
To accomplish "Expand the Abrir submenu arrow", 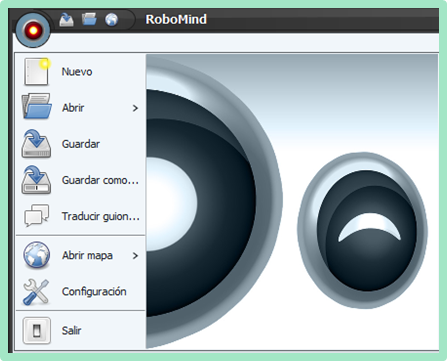I will click(x=135, y=108).
